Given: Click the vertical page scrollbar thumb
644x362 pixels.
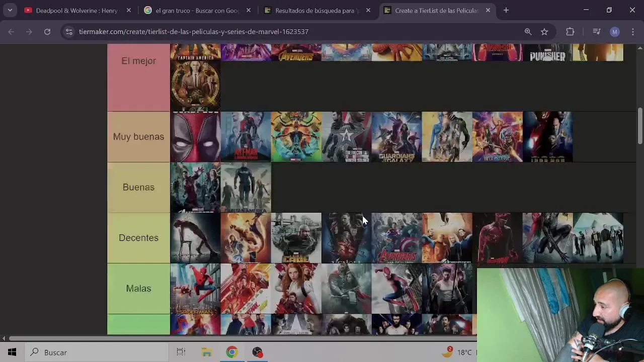Looking at the screenshot, I should (x=640, y=125).
